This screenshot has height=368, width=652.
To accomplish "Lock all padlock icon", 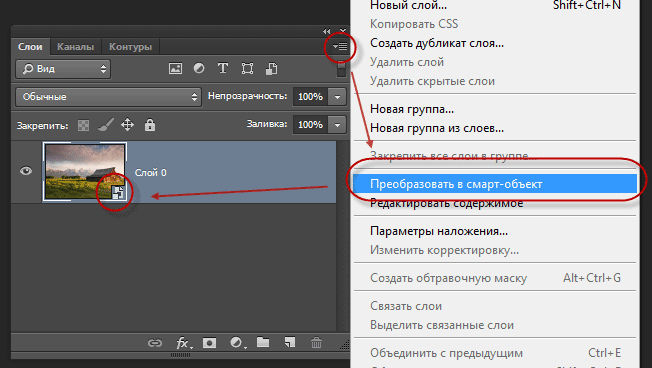I will point(150,125).
